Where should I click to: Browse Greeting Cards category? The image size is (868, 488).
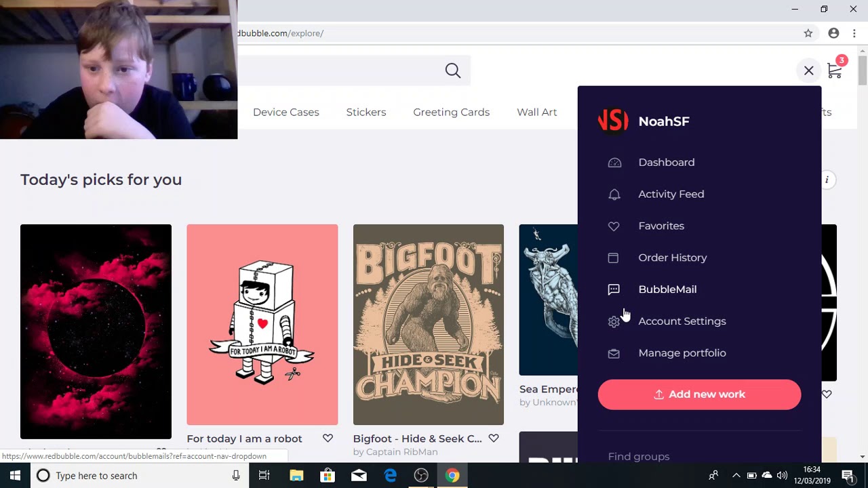coord(452,112)
